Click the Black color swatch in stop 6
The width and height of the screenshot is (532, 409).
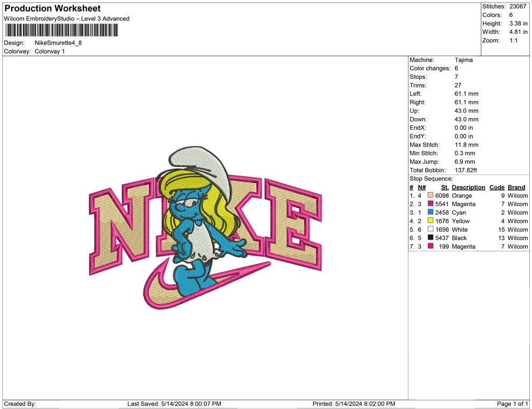click(430, 238)
